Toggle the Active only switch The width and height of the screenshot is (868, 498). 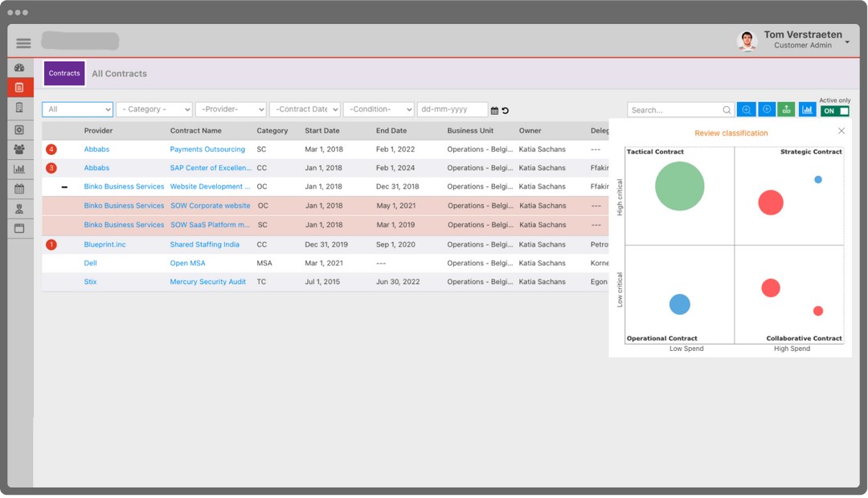click(835, 111)
